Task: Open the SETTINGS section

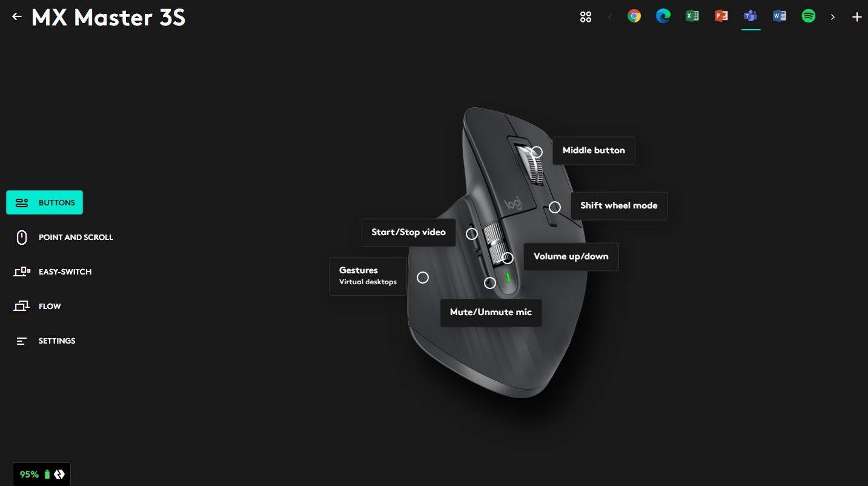Action: click(x=22, y=341)
